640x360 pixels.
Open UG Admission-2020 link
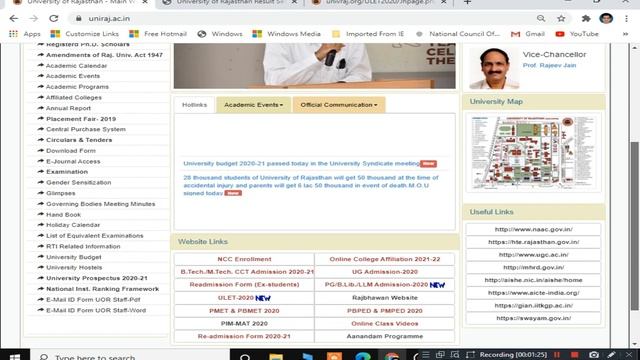click(x=384, y=272)
